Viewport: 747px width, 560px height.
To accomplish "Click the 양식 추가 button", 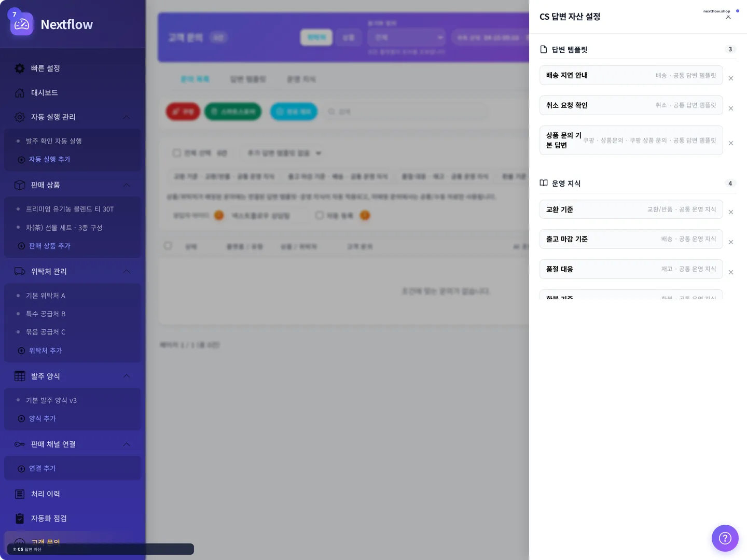I will 42,418.
